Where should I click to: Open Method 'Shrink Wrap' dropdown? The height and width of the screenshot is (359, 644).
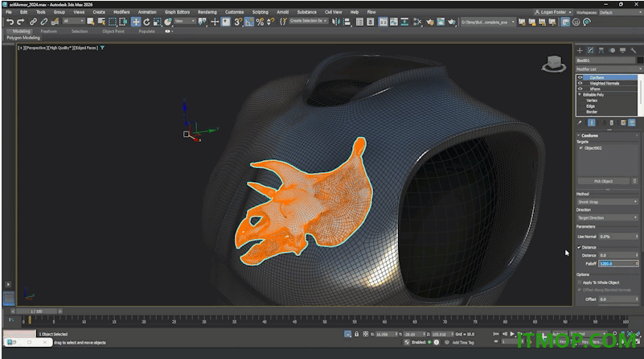pos(608,202)
